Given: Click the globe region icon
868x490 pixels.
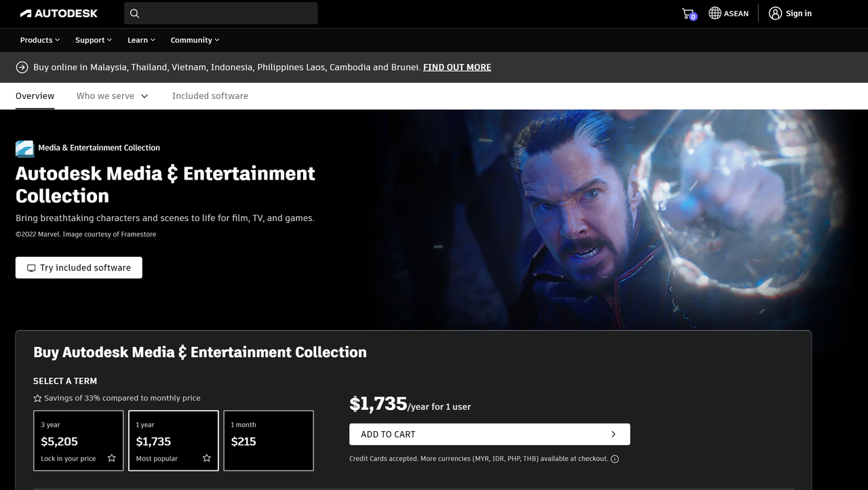Looking at the screenshot, I should [715, 14].
